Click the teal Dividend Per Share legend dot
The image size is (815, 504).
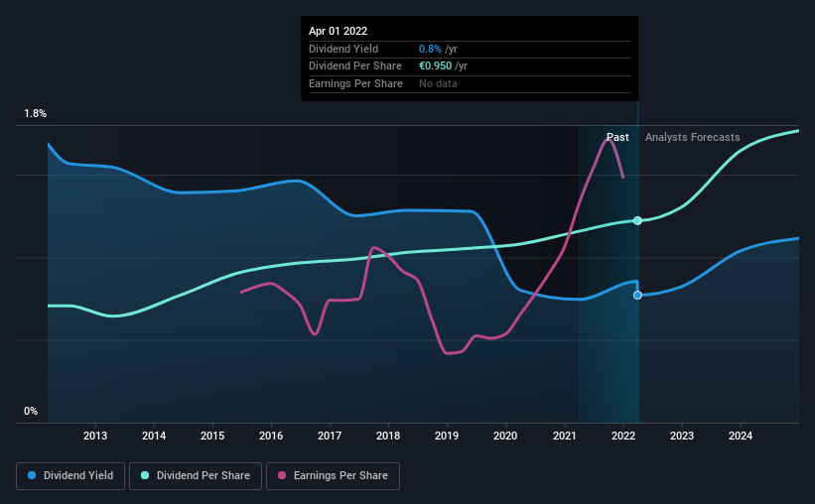[145, 475]
